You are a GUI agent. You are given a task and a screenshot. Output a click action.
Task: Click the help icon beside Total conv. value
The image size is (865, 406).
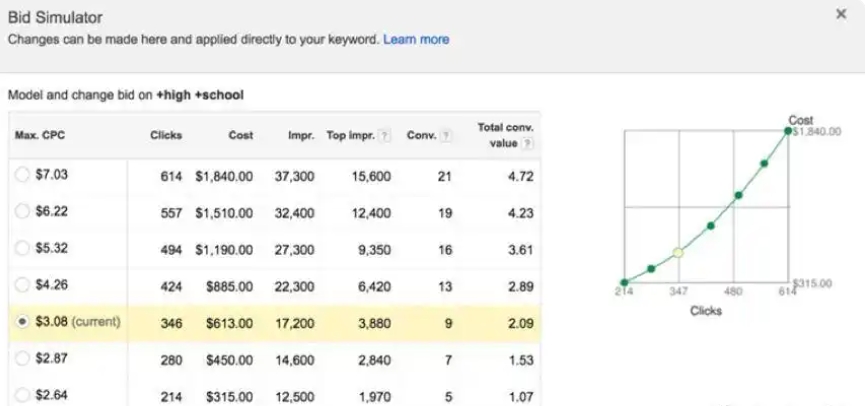[527, 143]
